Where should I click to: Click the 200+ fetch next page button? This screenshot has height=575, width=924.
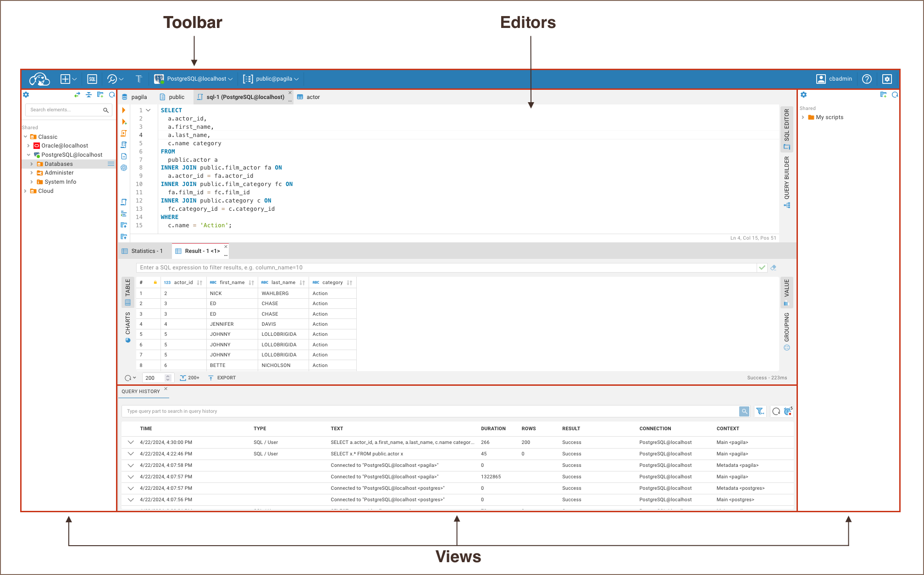[x=189, y=378]
